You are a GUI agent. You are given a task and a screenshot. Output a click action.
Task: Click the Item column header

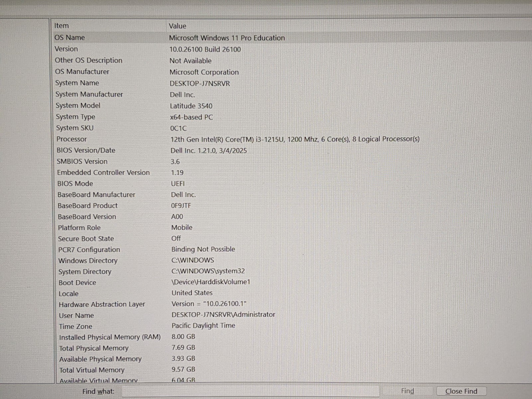click(62, 26)
